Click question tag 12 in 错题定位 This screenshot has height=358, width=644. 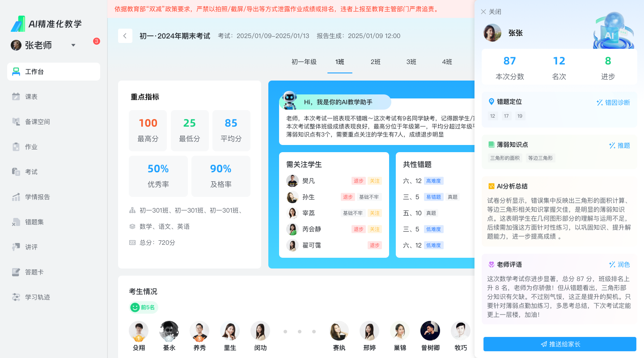(x=493, y=116)
